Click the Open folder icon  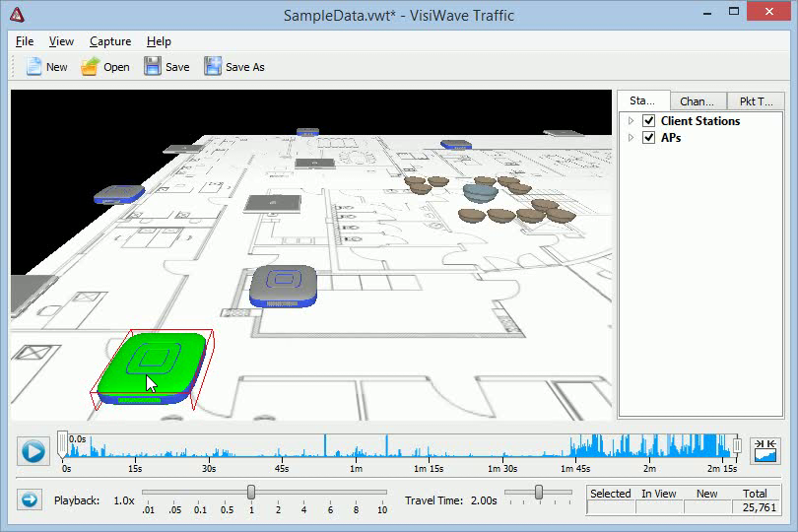tap(90, 67)
